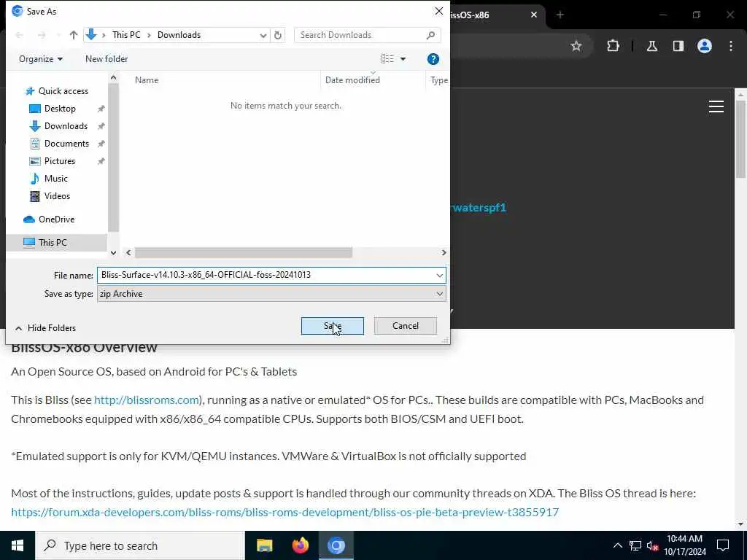Click the navigation pane down scroll arrow
Image resolution: width=747 pixels, height=560 pixels.
coord(113,253)
